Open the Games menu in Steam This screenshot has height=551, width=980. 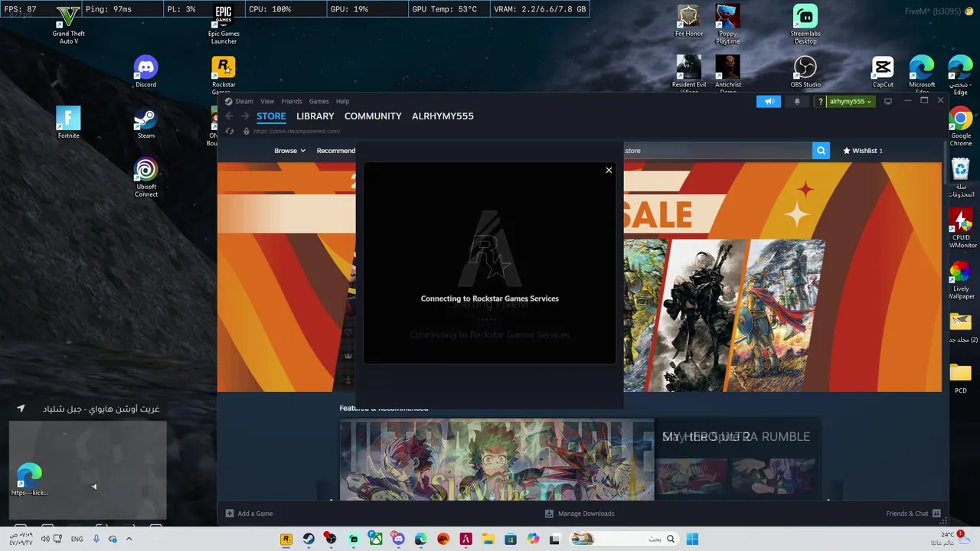[x=319, y=101]
